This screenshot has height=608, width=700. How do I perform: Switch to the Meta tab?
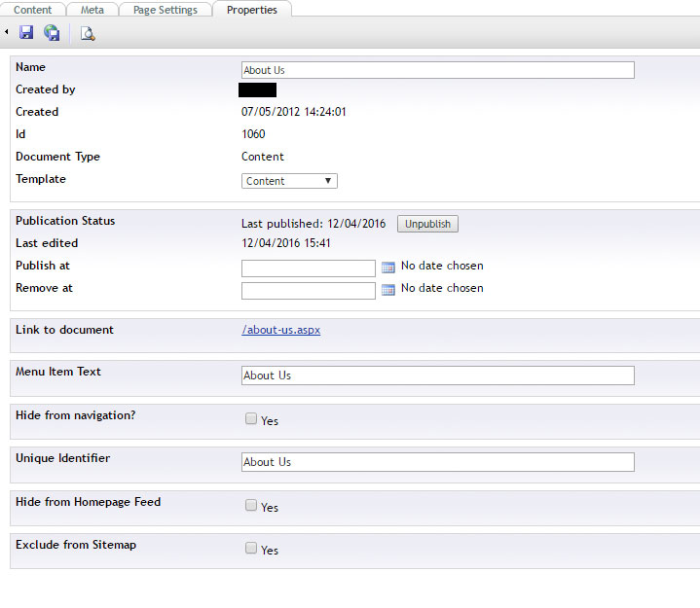click(92, 10)
